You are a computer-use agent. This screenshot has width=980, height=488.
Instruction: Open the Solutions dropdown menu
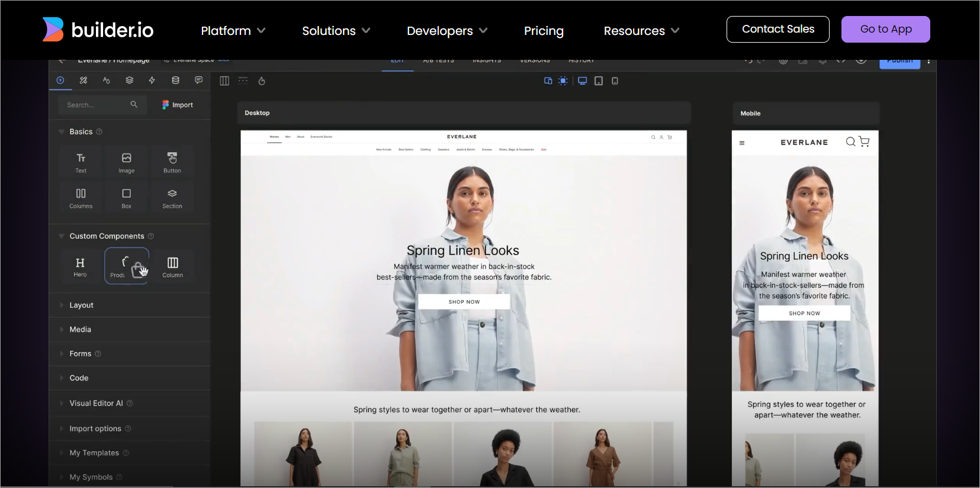[x=336, y=31]
